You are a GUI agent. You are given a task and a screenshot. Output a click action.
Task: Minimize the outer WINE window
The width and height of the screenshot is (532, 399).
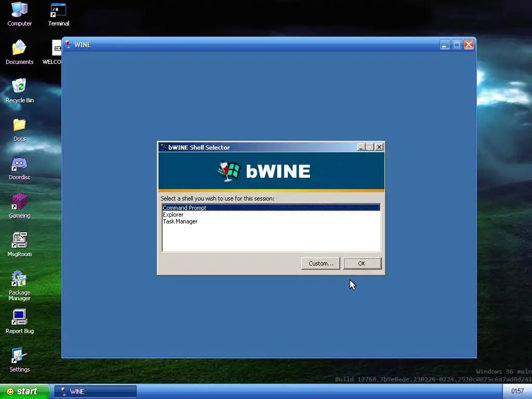click(445, 45)
